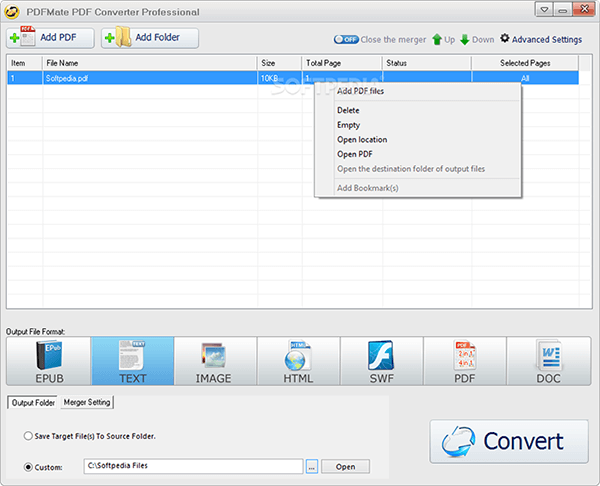Choose Open PDF in context menu

(x=417, y=154)
